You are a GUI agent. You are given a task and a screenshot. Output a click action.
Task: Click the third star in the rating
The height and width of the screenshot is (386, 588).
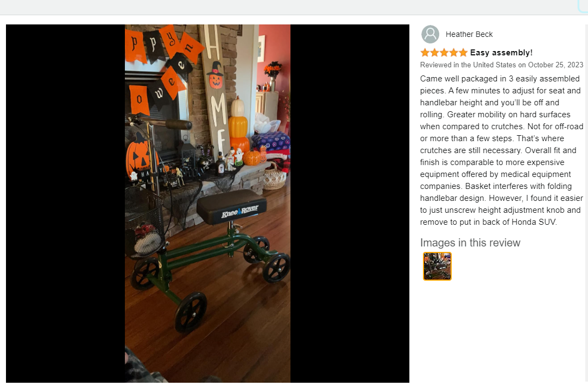click(444, 53)
